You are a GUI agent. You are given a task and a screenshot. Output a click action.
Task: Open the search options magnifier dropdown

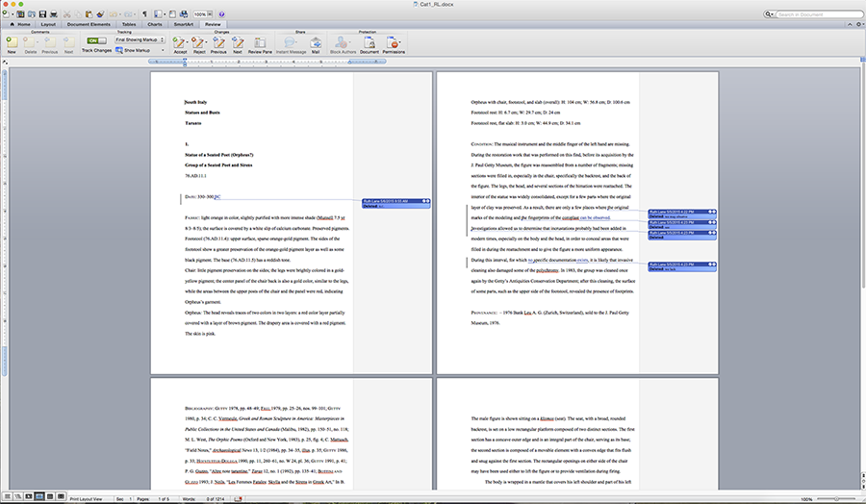(769, 13)
